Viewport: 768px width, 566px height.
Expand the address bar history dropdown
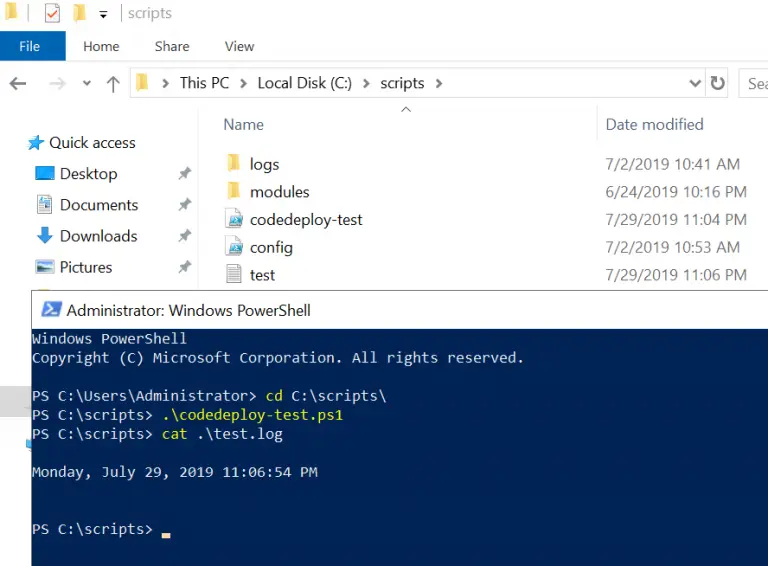tap(695, 83)
